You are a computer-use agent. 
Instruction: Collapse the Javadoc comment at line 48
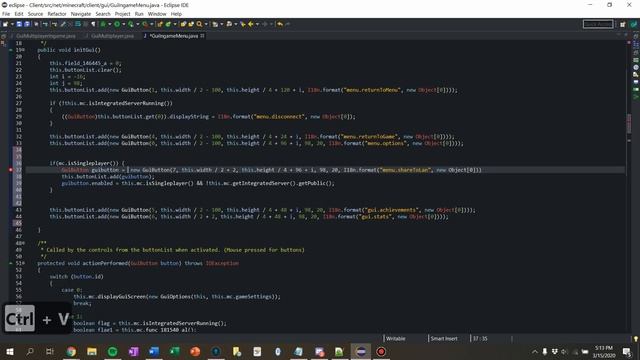click(x=24, y=243)
